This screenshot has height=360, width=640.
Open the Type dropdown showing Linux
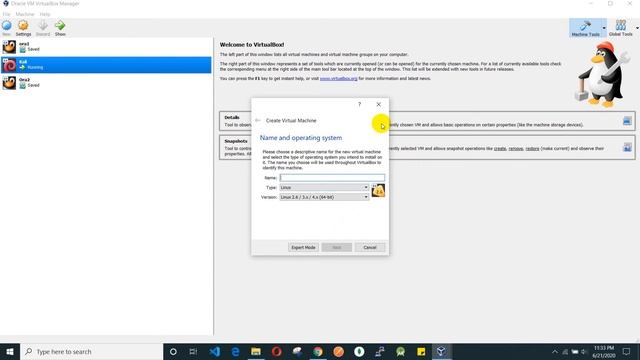[x=324, y=187]
